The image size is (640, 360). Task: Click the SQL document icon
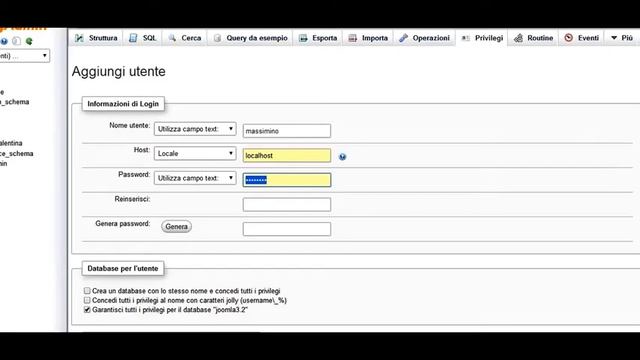[133, 38]
